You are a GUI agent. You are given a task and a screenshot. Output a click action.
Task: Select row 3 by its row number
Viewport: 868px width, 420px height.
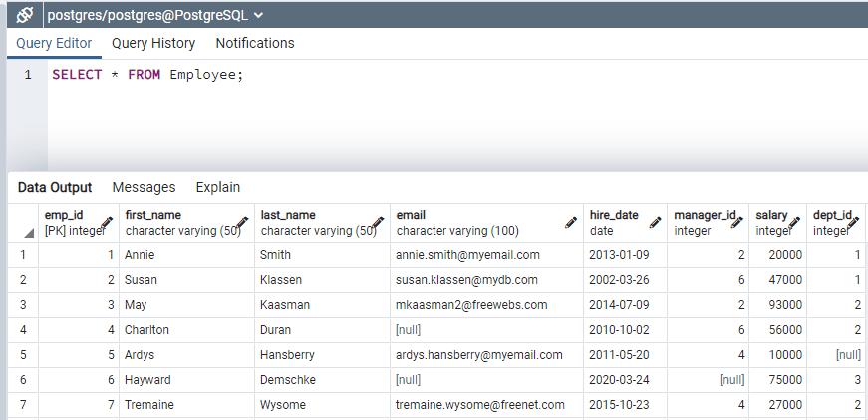[x=23, y=305]
